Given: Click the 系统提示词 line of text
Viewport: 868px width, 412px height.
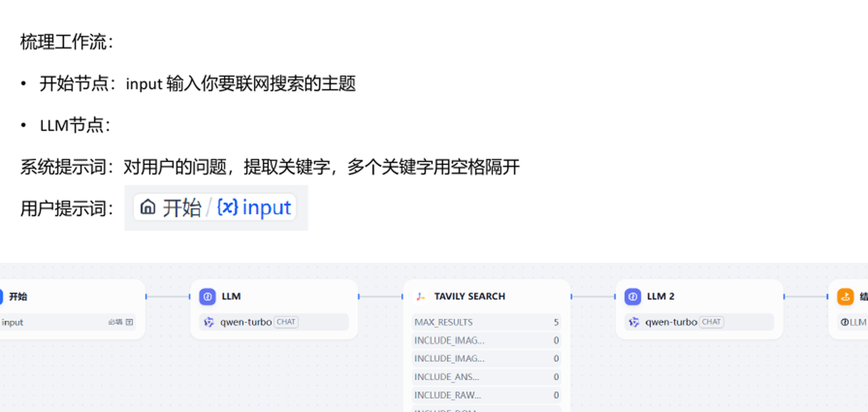Looking at the screenshot, I should (270, 167).
